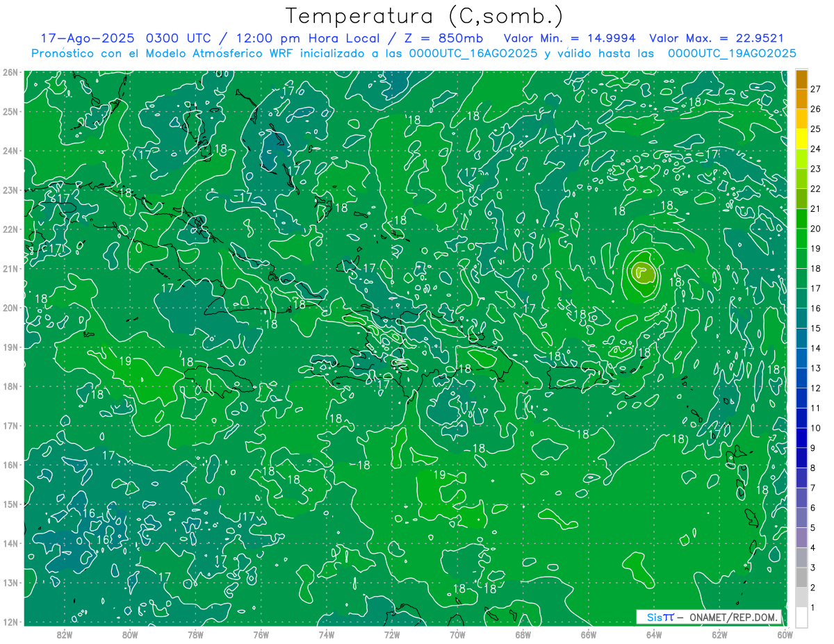The height and width of the screenshot is (644, 834).
Task: Click the 'ONAMET/REP.DOM.' credit label
Action: point(733,617)
